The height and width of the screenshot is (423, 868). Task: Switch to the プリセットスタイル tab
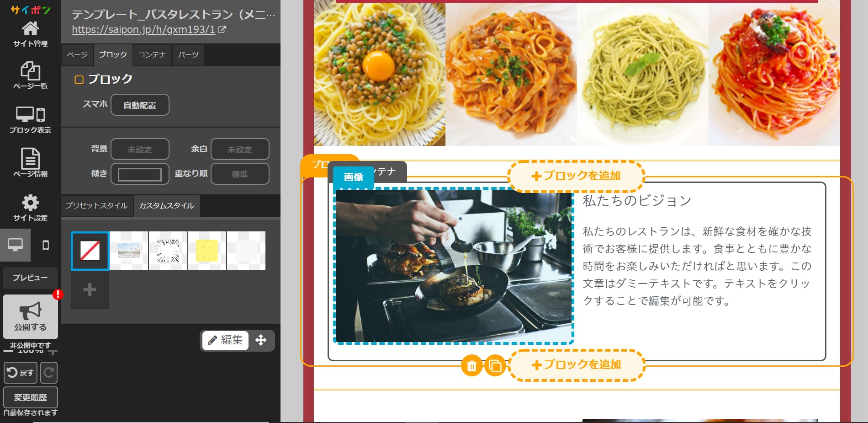97,206
